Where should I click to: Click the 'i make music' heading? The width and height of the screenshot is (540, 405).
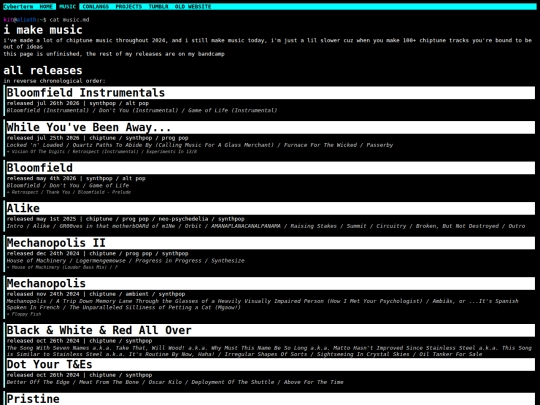(43, 30)
